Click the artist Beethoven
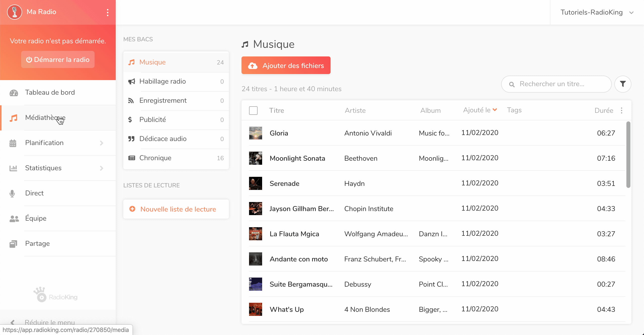The image size is (644, 335). 361,158
